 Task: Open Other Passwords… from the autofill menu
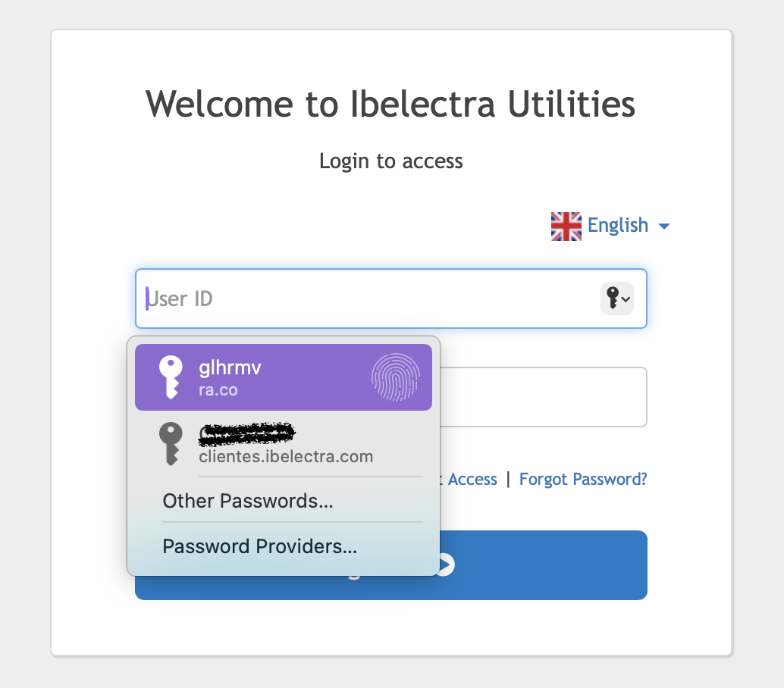click(248, 501)
